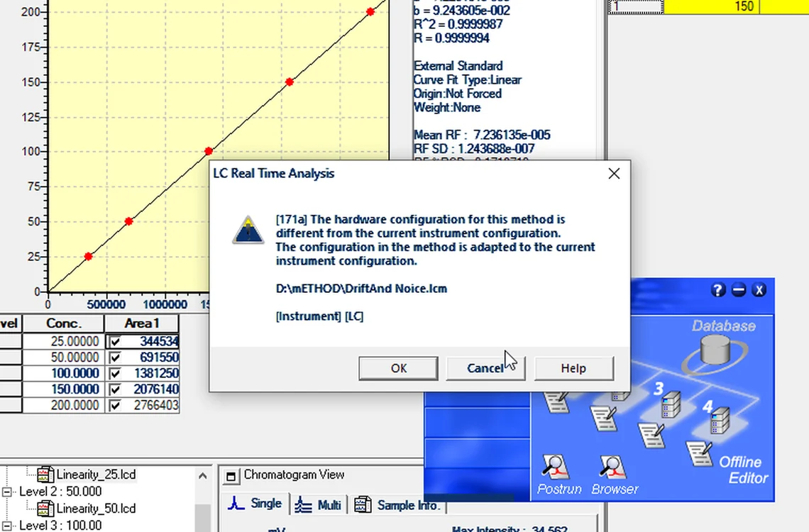
Task: Click the dialog's Help button
Action: point(573,368)
